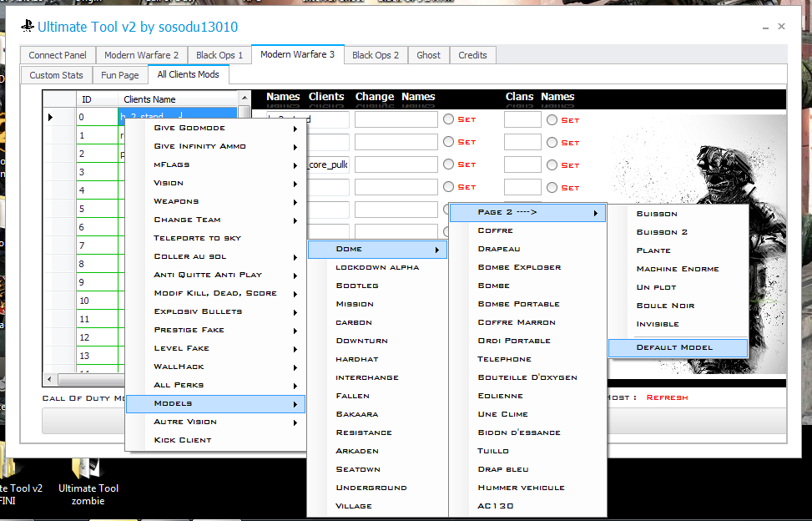The width and height of the screenshot is (812, 521).
Task: Select the Underground map entry
Action: 377,488
